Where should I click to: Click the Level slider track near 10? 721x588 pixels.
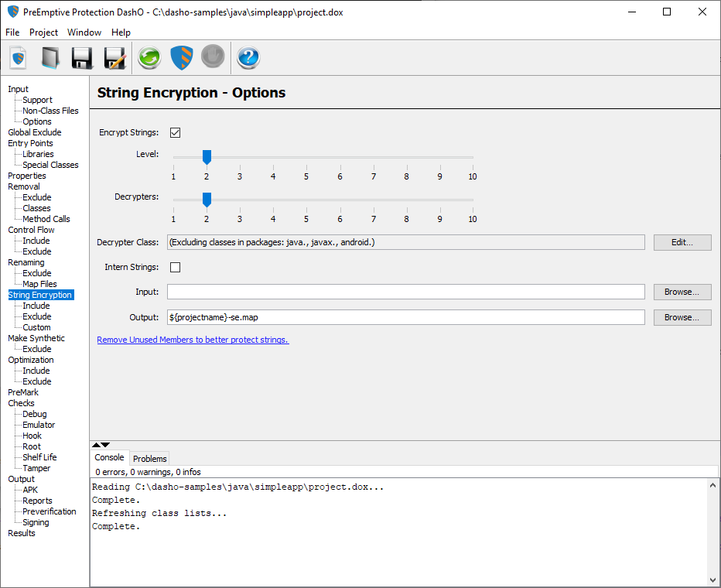coord(472,157)
